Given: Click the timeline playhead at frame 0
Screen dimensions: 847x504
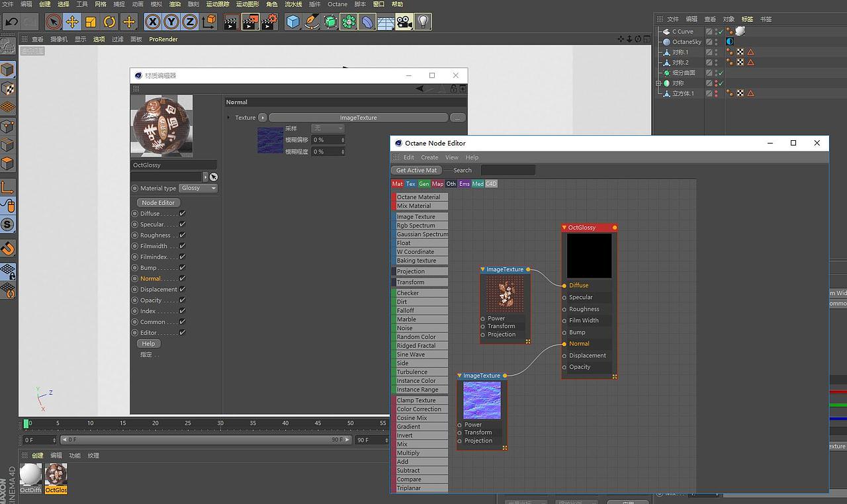Looking at the screenshot, I should [26, 423].
